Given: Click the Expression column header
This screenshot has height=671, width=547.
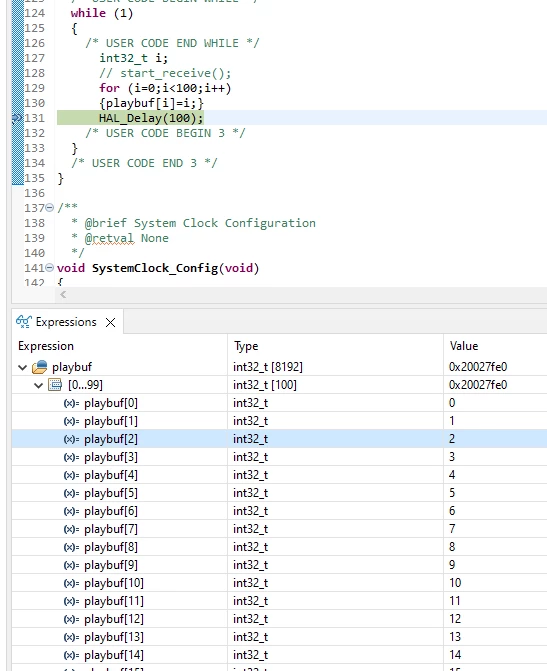Looking at the screenshot, I should click(46, 346).
